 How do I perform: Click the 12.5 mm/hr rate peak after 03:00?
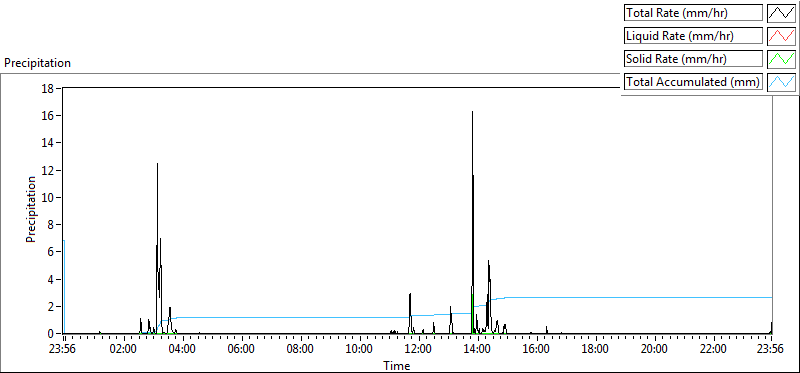[157, 164]
